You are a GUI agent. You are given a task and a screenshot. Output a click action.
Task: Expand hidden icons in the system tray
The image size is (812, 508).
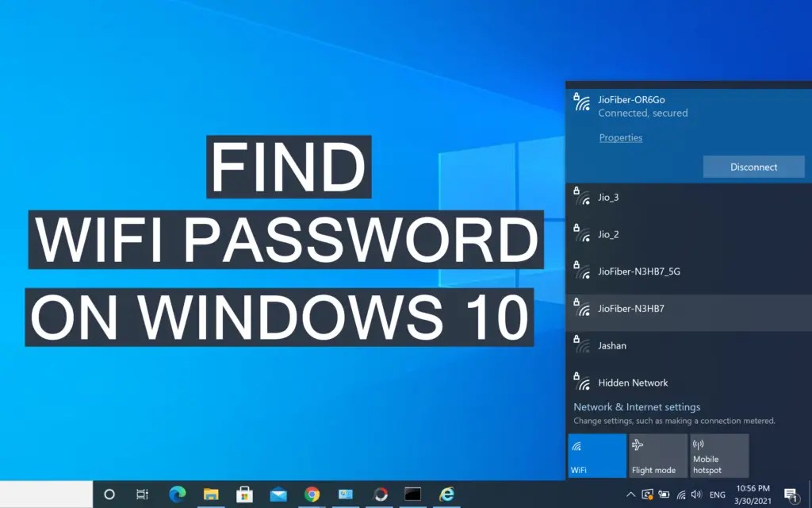630,494
